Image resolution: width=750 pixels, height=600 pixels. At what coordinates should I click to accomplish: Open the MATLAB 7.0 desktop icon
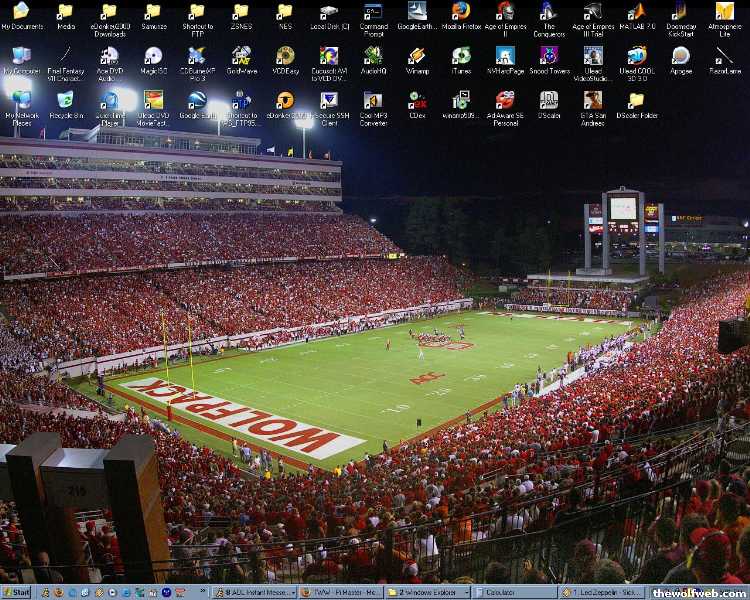[x=636, y=12]
